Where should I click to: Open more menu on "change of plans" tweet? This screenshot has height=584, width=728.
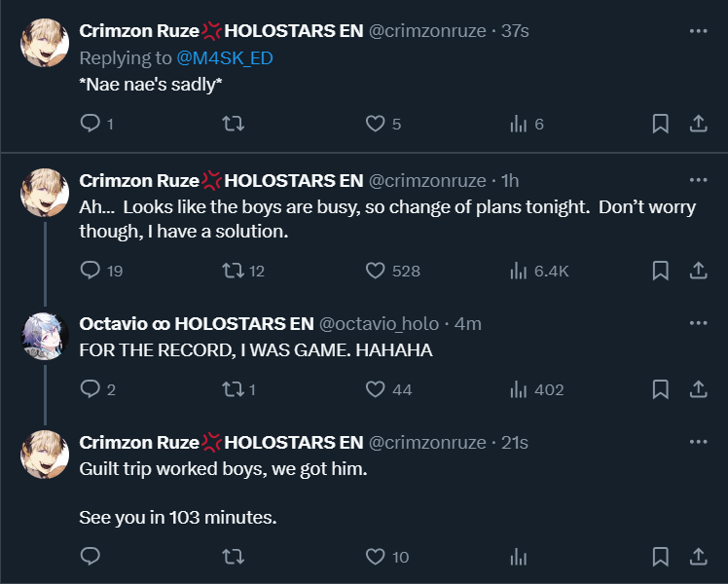698,180
